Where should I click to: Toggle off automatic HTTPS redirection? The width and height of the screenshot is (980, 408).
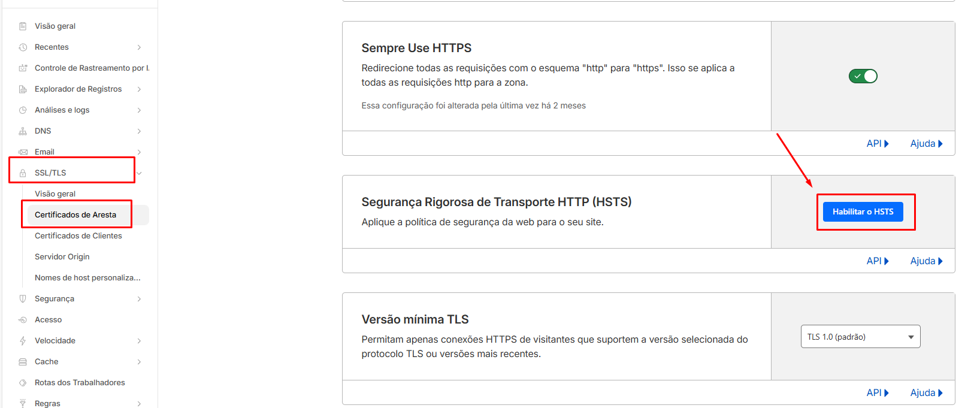click(x=863, y=75)
